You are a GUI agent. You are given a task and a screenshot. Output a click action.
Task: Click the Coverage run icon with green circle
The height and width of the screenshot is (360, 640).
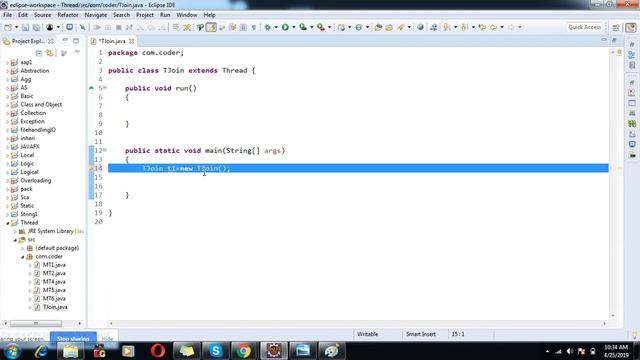(303, 27)
